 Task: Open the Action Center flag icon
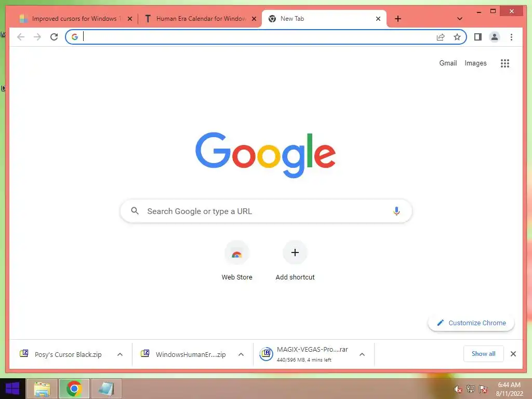(x=483, y=389)
